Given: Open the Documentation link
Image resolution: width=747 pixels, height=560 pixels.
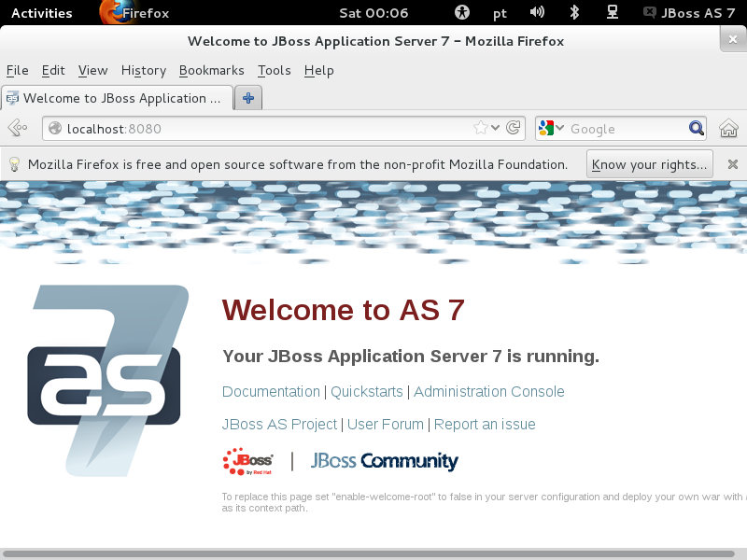Looking at the screenshot, I should pos(271,391).
